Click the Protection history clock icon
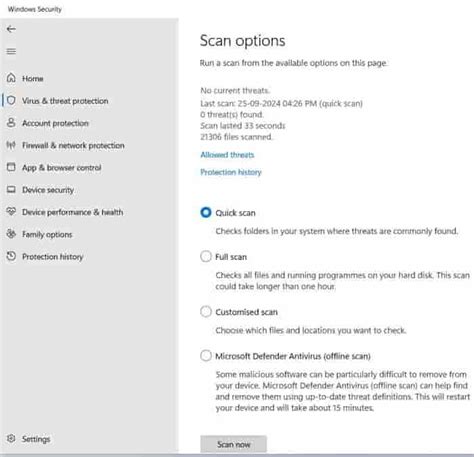Screen dimensions: 474x457 pos(11,256)
